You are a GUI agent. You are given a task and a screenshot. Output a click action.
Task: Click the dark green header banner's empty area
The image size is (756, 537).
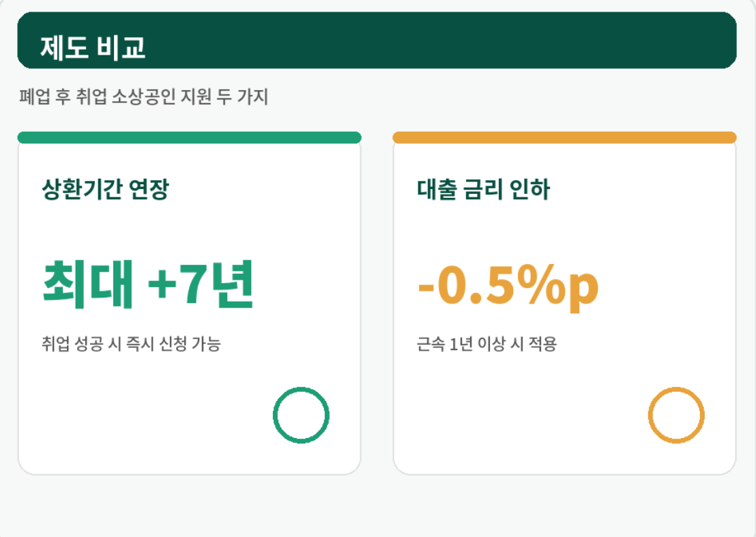pyautogui.click(x=434, y=40)
